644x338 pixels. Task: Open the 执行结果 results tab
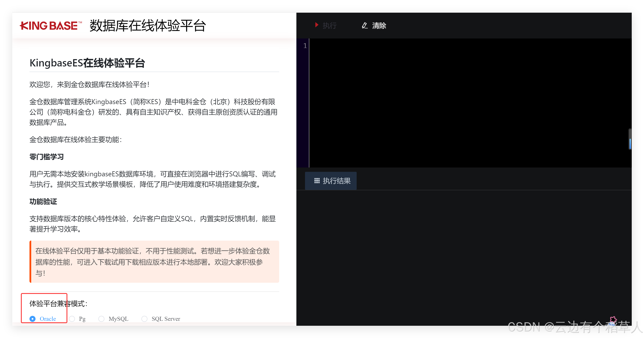331,181
